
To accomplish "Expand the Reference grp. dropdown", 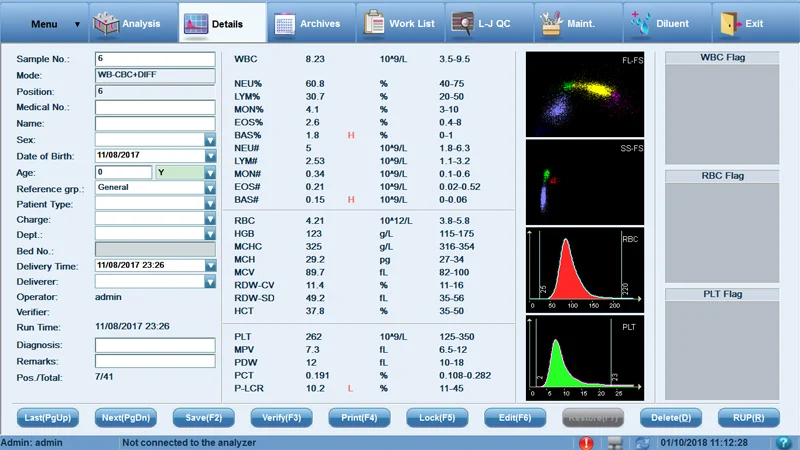I will coord(210,188).
